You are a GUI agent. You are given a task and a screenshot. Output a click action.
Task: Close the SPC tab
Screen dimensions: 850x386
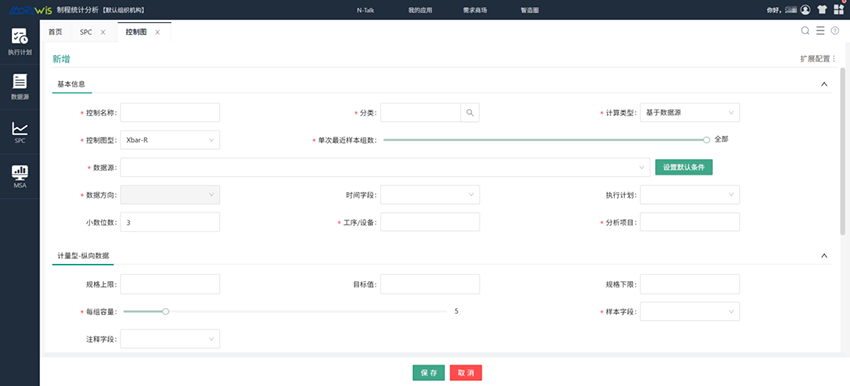pos(103,33)
